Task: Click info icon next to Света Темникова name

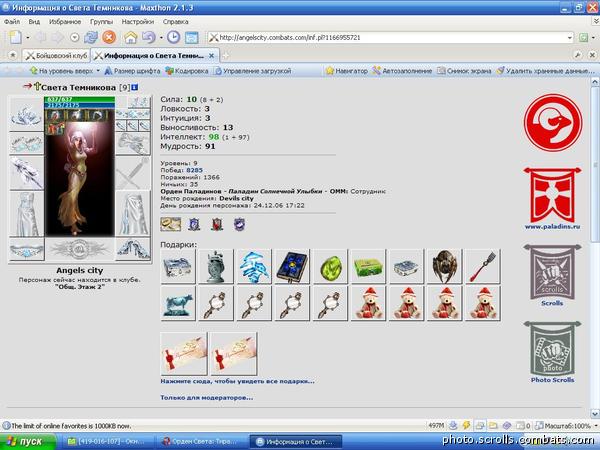Action: click(x=135, y=87)
